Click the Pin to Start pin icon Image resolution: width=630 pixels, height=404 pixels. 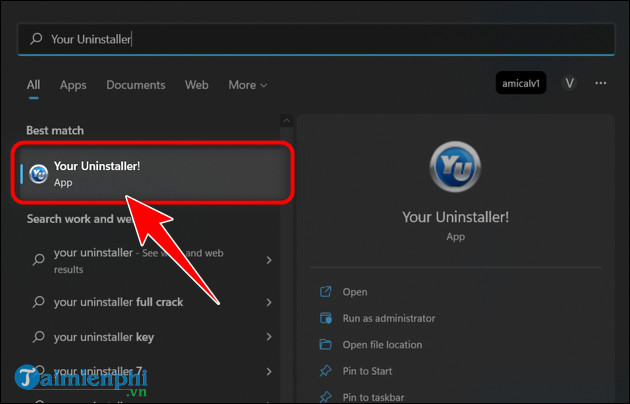click(x=325, y=371)
